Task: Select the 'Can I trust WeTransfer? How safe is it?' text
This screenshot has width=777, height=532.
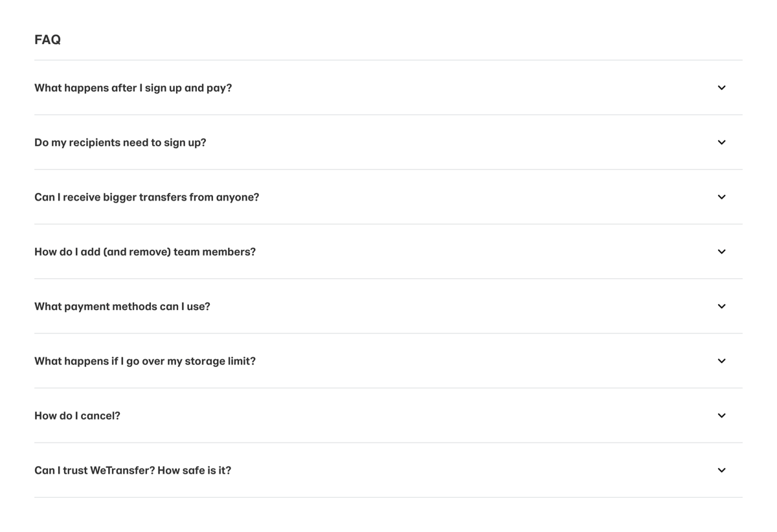Action: click(133, 470)
